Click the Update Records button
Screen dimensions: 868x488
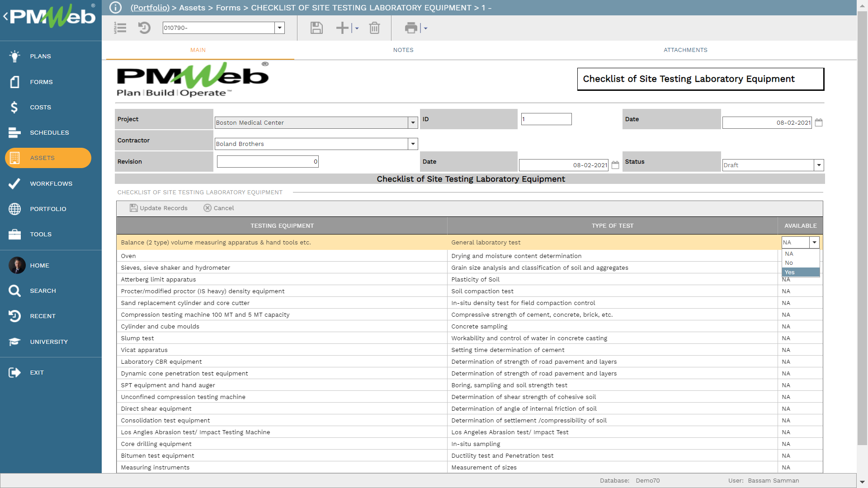click(159, 208)
